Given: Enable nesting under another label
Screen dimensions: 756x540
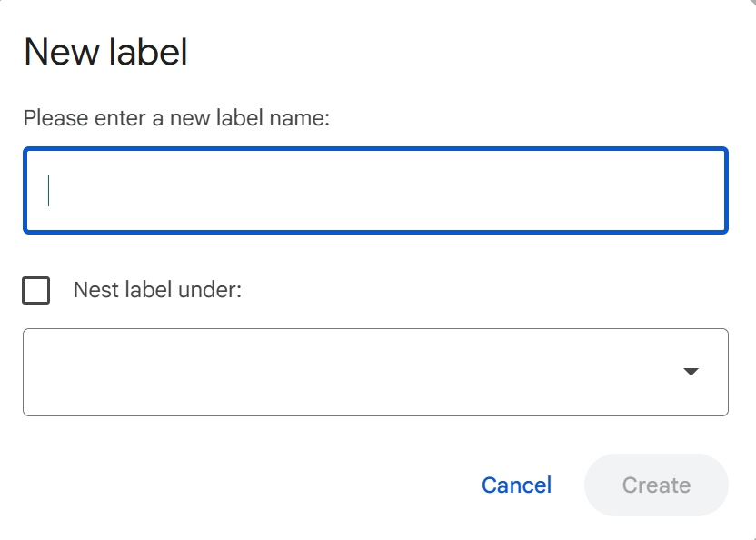Looking at the screenshot, I should tap(36, 291).
